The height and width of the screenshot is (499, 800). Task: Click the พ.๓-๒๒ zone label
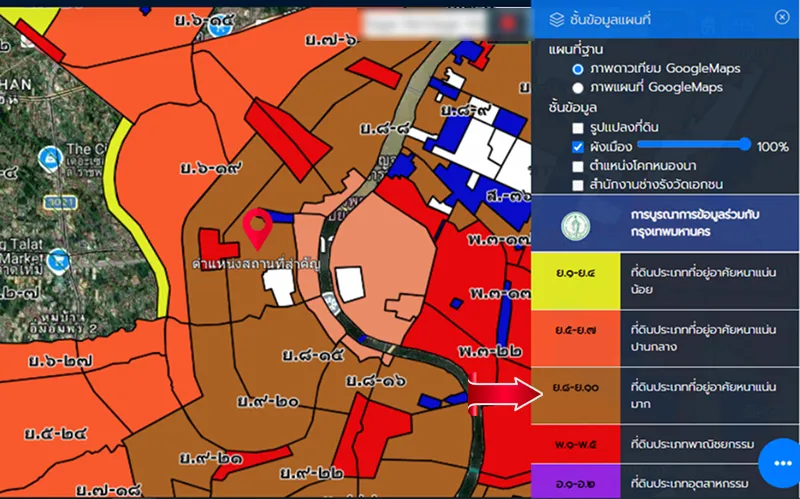pos(489,352)
